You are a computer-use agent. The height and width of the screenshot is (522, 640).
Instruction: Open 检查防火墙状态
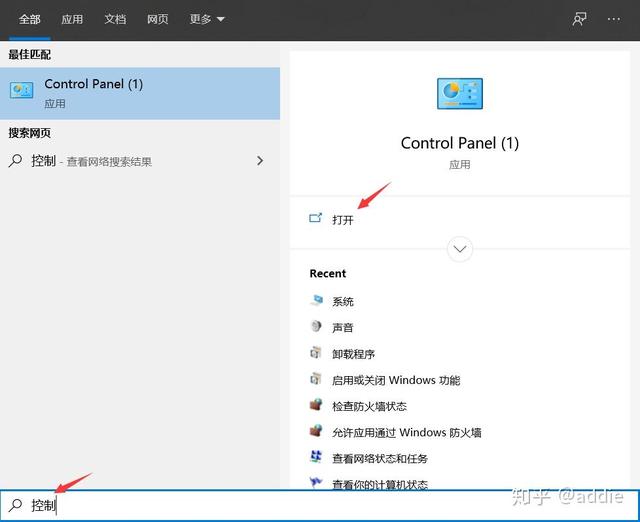click(369, 406)
